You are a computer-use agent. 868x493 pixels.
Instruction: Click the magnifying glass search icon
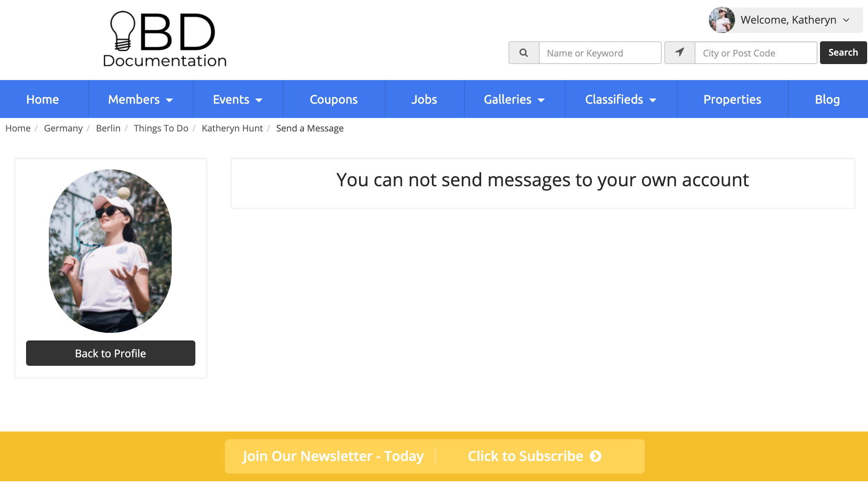coord(524,53)
